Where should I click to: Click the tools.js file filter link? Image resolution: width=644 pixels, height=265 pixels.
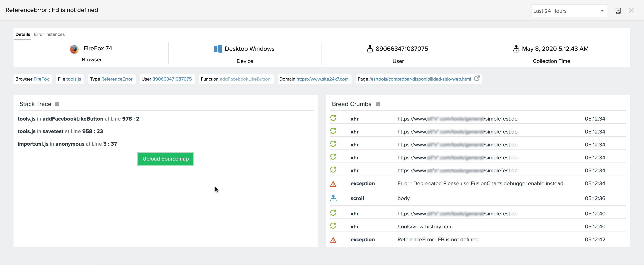pyautogui.click(x=73, y=79)
